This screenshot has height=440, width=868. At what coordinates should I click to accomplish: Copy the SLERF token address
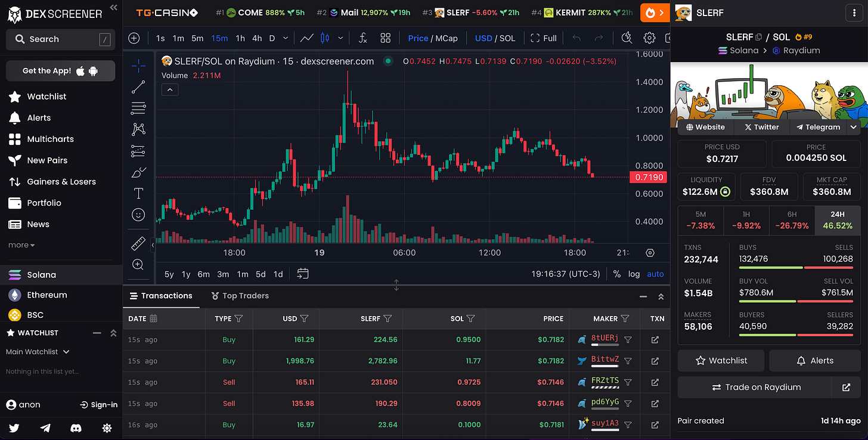tap(759, 37)
